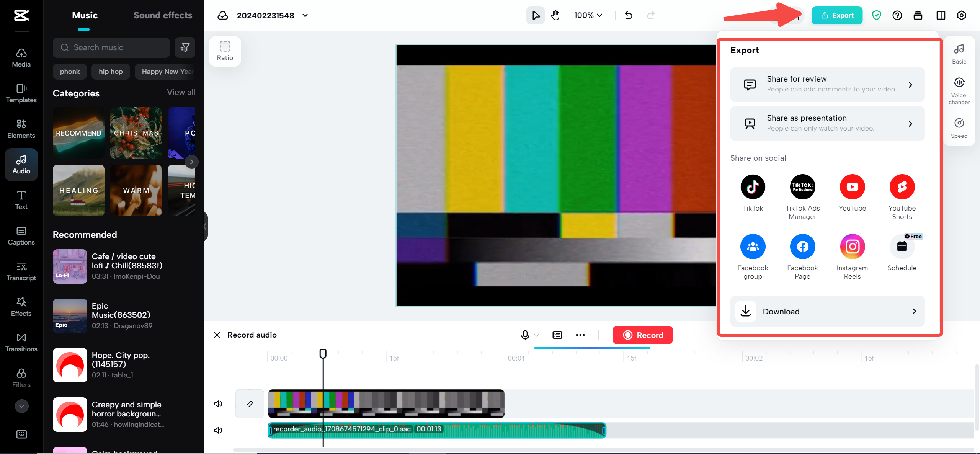Open the Effects panel
This screenshot has height=454, width=980.
click(x=21, y=307)
